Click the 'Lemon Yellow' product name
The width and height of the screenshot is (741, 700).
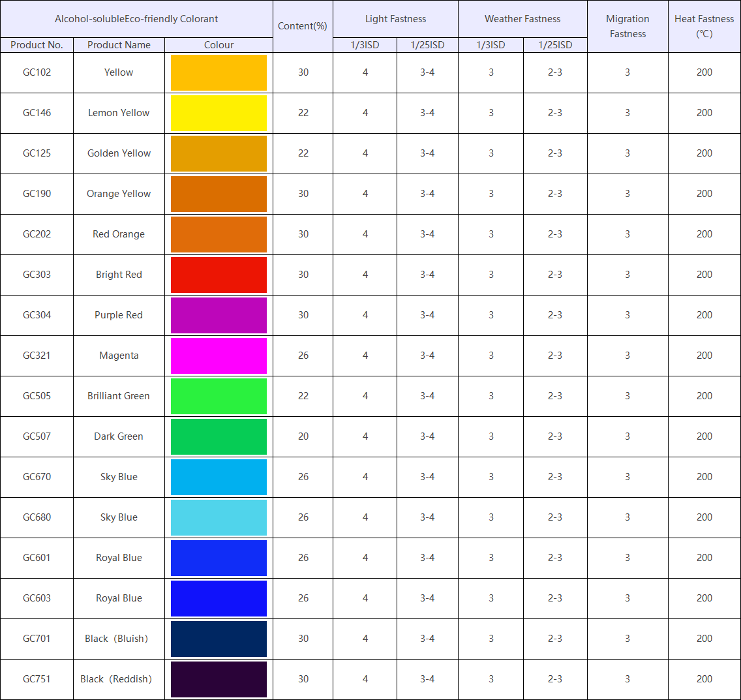tap(119, 113)
